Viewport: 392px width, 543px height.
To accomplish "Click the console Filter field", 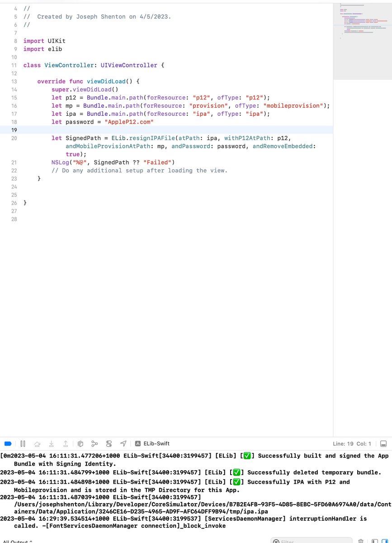I will pyautogui.click(x=312, y=541).
